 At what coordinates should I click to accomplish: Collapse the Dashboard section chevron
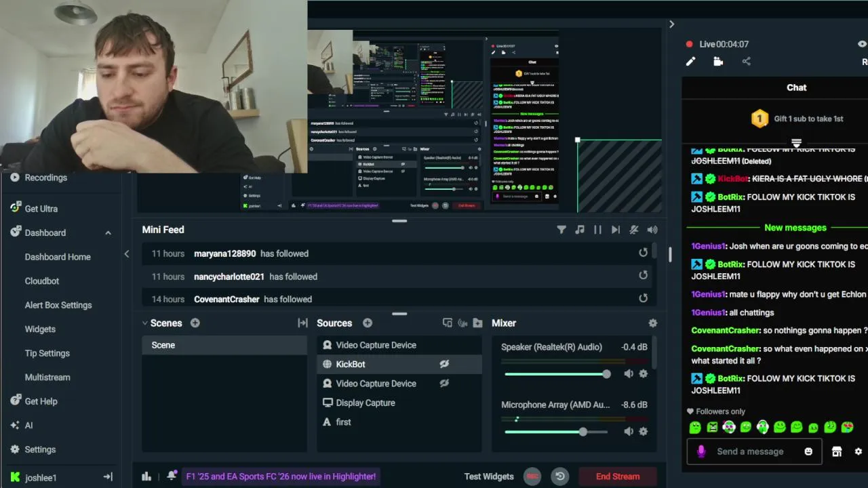pos(108,232)
